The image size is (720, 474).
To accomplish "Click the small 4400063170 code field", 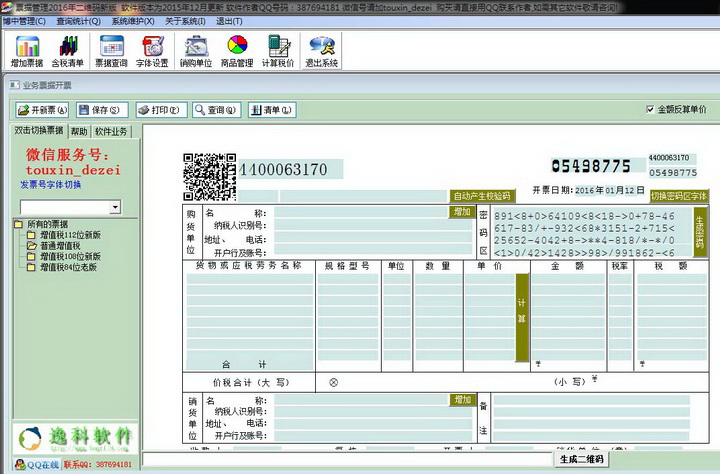I will point(672,158).
